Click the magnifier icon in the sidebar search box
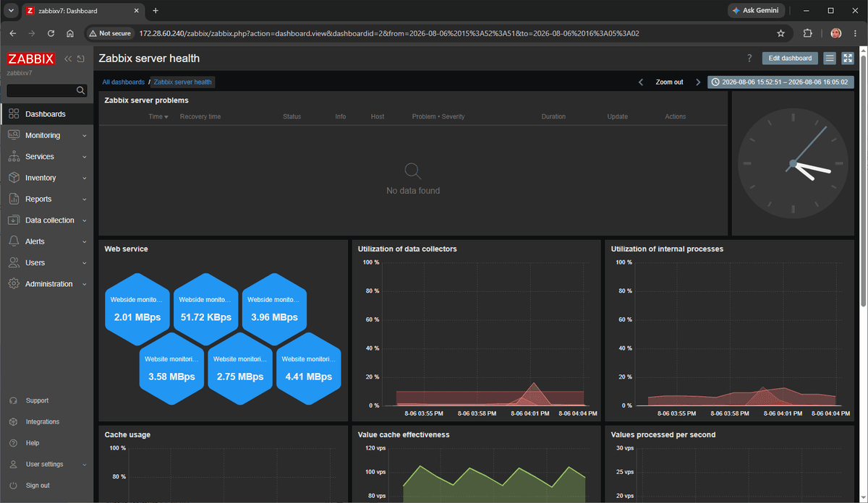 81,90
